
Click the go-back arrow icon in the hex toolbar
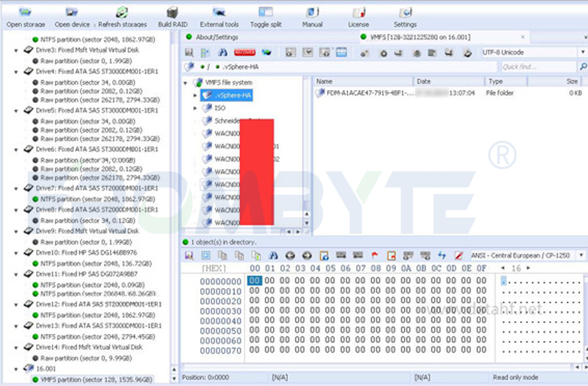290,255
